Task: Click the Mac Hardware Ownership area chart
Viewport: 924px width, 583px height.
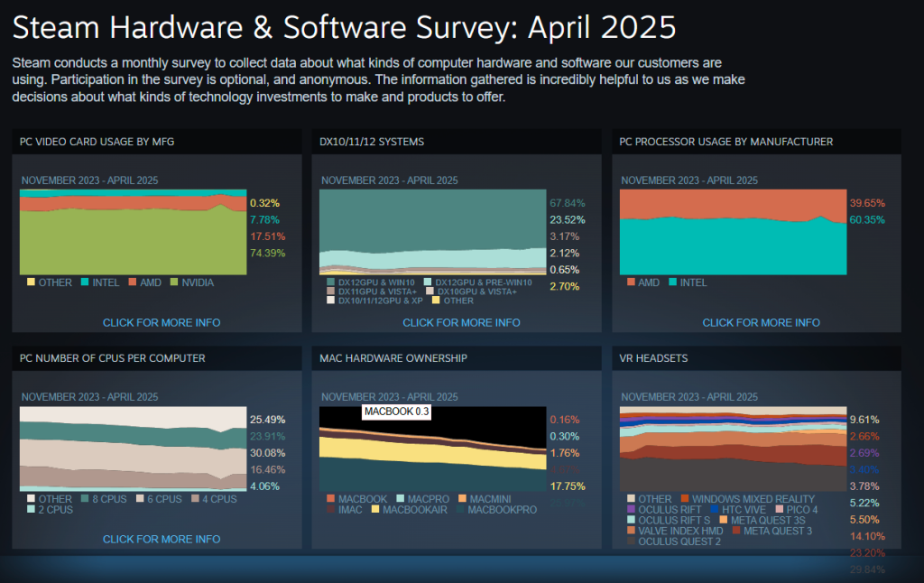Action: pyautogui.click(x=432, y=449)
